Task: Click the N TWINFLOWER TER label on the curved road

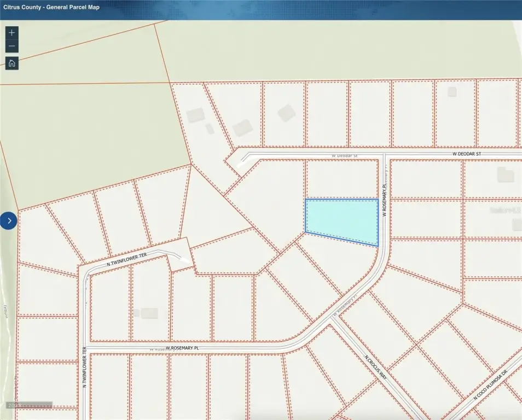Action: tap(127, 259)
